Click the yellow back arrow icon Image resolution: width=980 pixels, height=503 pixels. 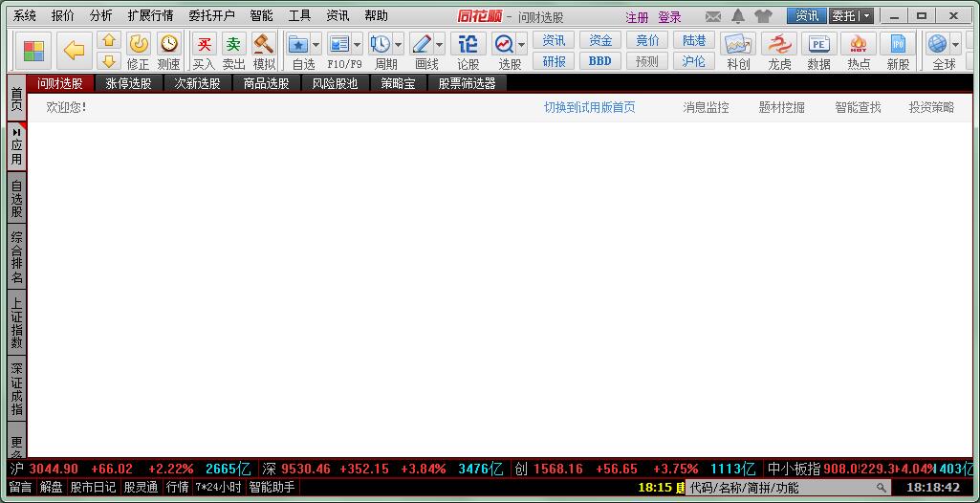click(x=74, y=50)
